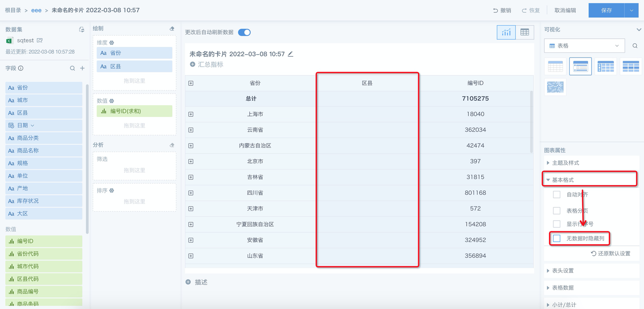Switch to table view icon
644x309 pixels.
[525, 33]
